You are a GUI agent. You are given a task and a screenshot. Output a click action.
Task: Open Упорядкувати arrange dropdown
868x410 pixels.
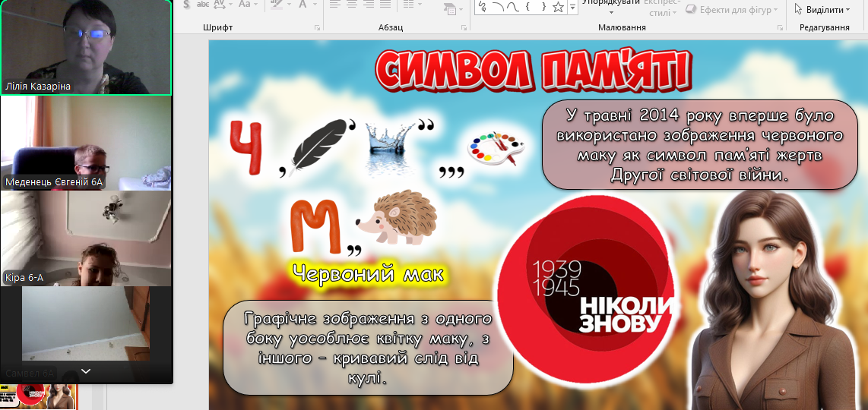(610, 7)
